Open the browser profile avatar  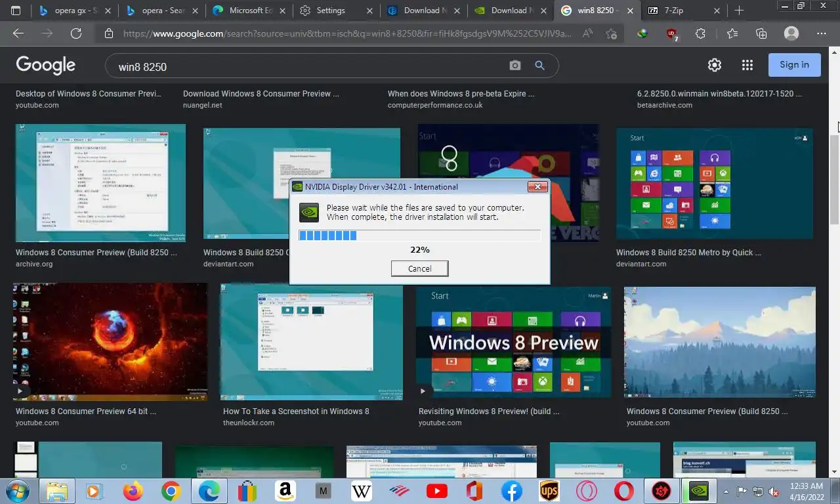click(x=791, y=33)
